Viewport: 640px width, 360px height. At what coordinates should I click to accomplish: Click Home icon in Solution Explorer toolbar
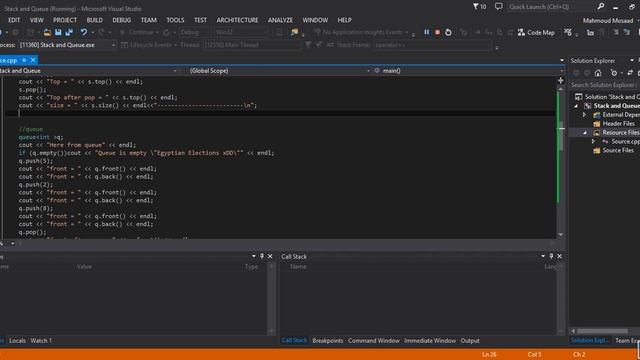(x=598, y=73)
